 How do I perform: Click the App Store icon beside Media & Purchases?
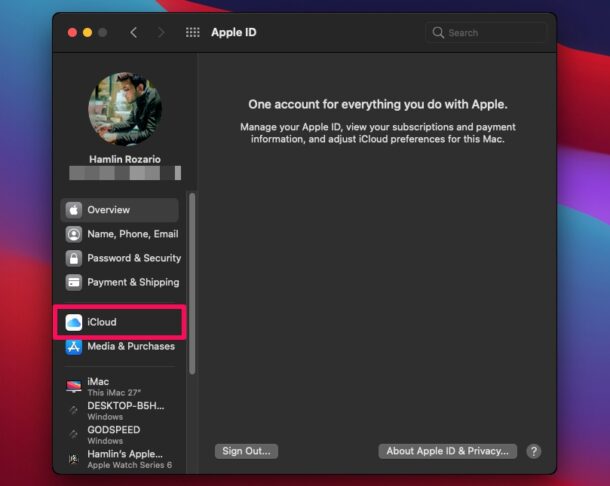[x=74, y=346]
